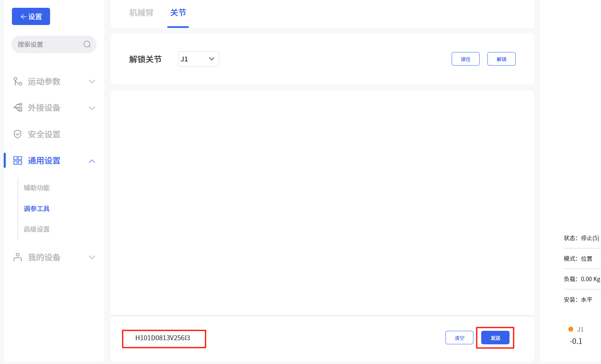Click the motion parameters (运动参数) icon
Viewport: 601px width, 364px height.
[x=18, y=82]
